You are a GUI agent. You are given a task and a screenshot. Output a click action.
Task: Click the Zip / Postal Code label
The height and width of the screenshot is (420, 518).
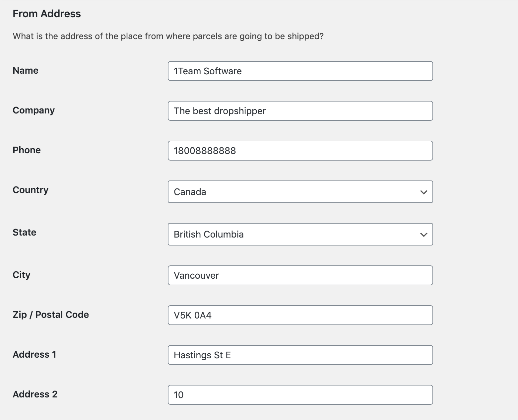51,315
